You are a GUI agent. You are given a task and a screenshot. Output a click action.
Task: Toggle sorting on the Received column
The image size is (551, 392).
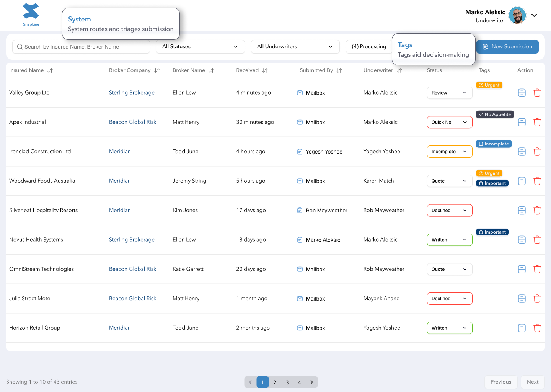tap(265, 70)
